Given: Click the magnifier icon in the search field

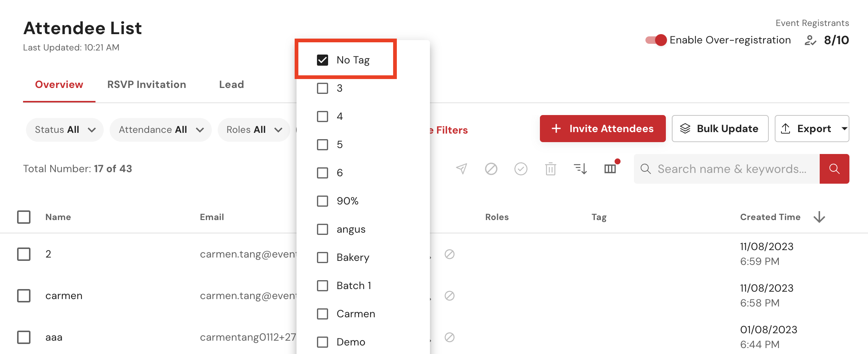Looking at the screenshot, I should pos(646,169).
